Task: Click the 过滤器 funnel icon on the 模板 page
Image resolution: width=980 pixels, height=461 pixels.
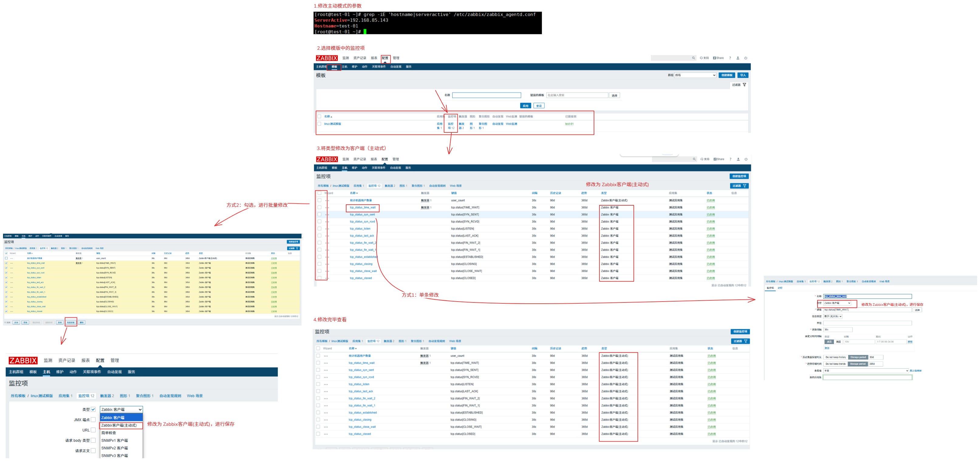Action: click(x=745, y=85)
